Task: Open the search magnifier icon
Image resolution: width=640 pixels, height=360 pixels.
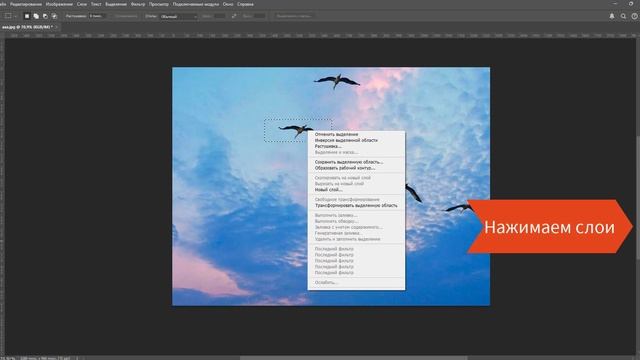Action: [623, 16]
